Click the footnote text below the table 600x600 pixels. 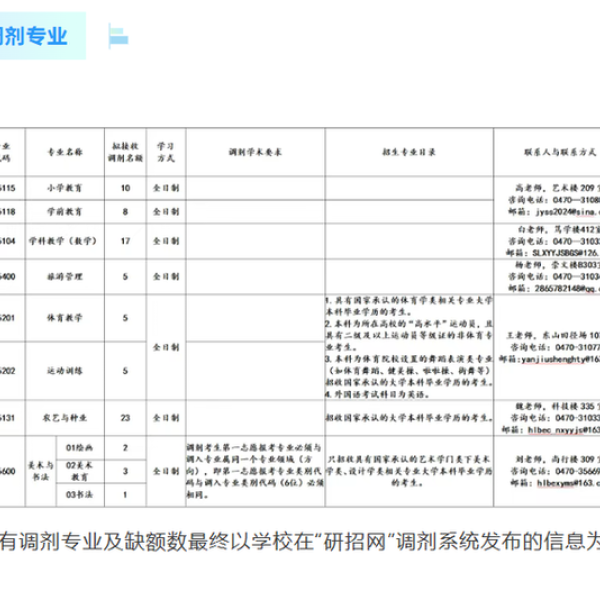click(x=300, y=541)
